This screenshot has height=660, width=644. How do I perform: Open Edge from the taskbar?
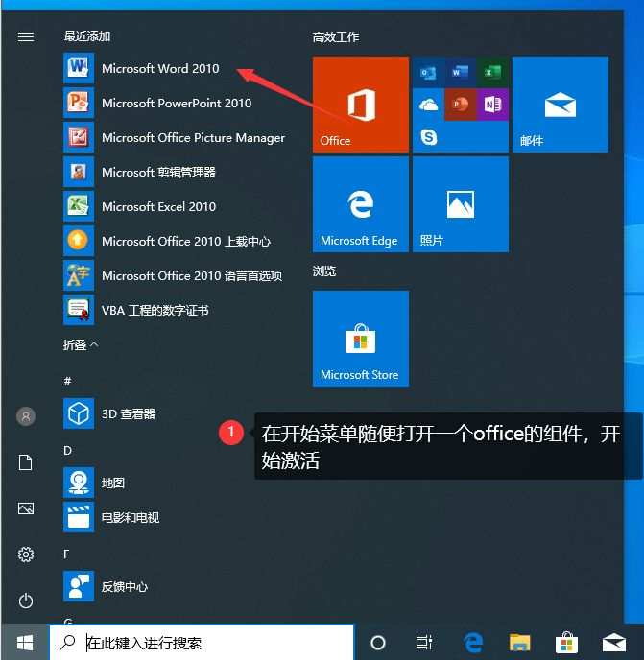pyautogui.click(x=473, y=643)
